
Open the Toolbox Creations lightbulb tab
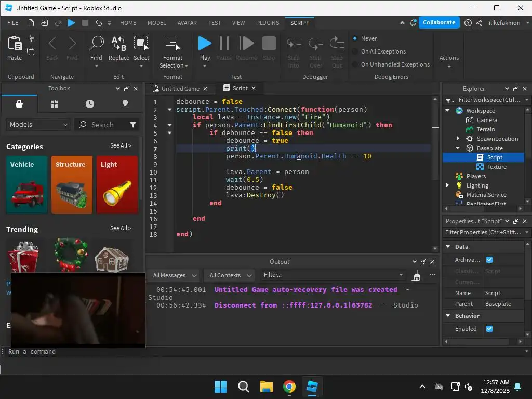125,104
